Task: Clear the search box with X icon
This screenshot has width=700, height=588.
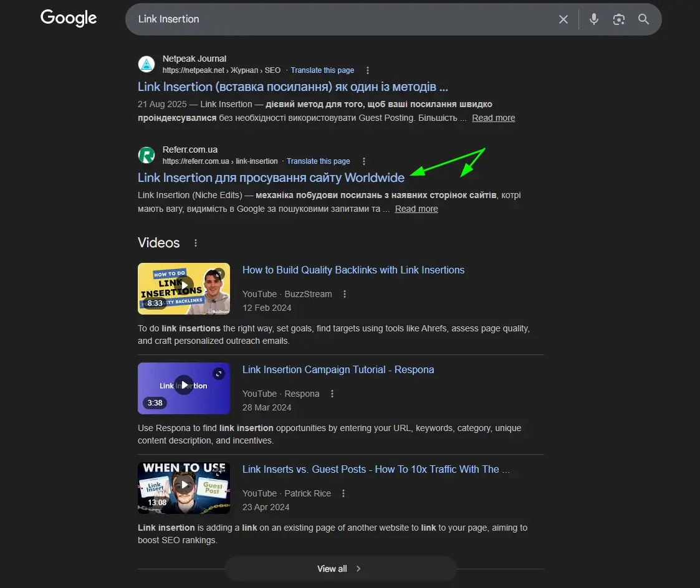Action: point(563,19)
